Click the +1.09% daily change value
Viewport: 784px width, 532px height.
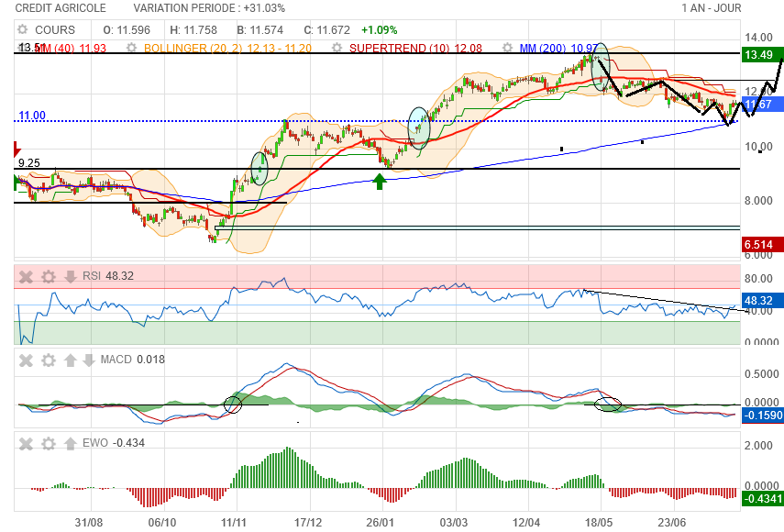click(x=380, y=30)
